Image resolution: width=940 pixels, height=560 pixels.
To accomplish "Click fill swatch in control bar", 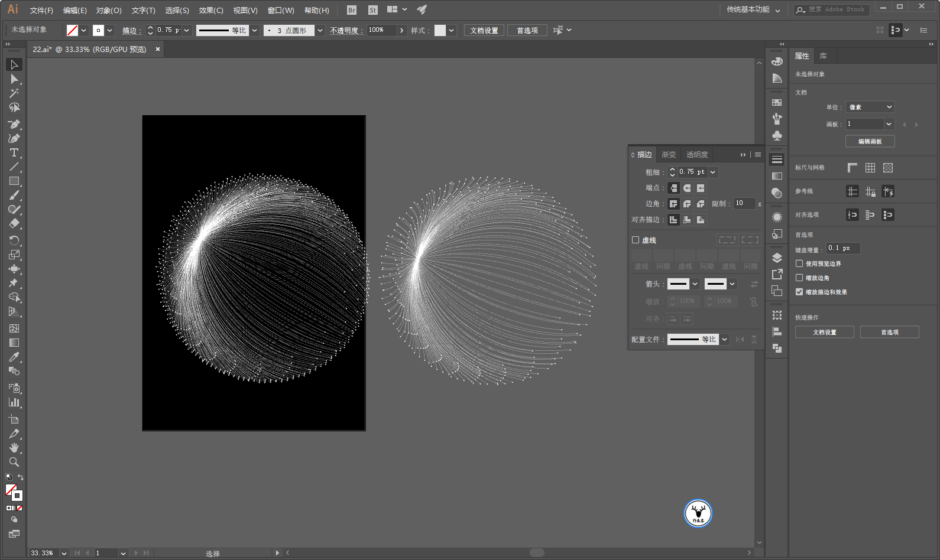I will click(x=72, y=30).
